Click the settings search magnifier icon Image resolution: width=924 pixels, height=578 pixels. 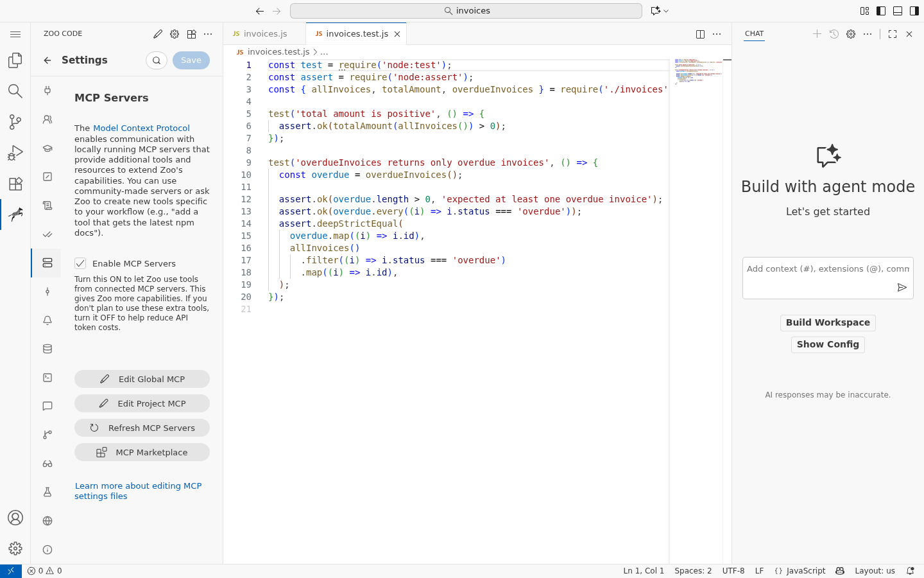tap(157, 60)
